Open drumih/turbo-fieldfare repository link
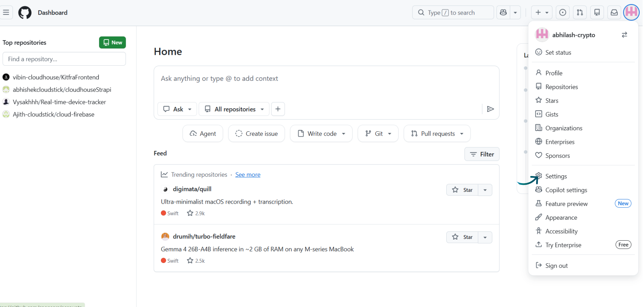 coord(204,236)
